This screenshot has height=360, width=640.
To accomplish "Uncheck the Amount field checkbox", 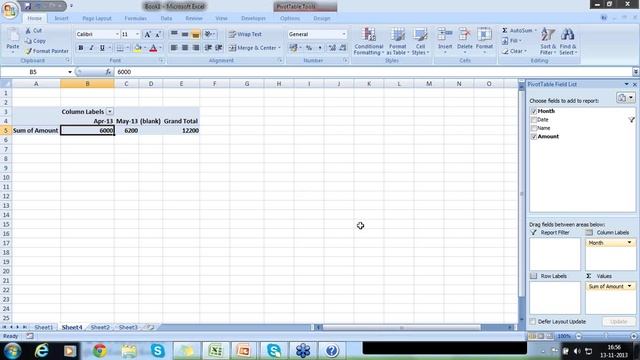I will point(534,137).
